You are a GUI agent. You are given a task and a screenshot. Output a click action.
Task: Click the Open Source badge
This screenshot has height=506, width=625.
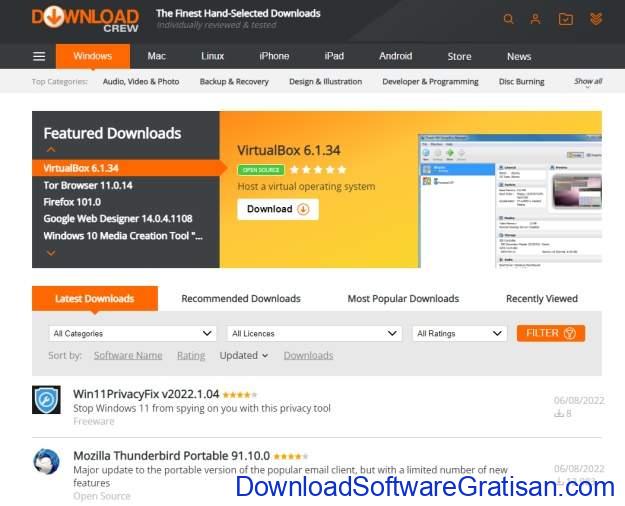tap(261, 170)
